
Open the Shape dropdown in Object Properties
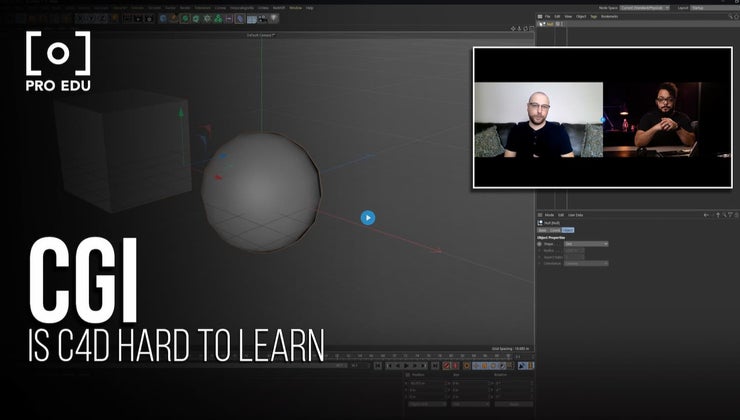(586, 244)
